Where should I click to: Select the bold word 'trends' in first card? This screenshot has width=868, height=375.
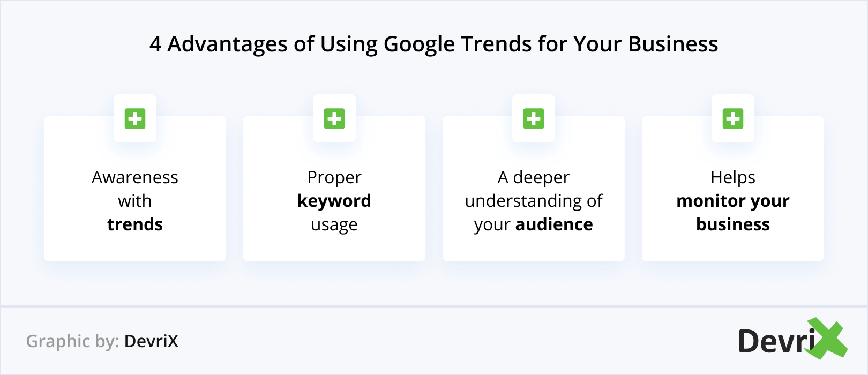135,224
